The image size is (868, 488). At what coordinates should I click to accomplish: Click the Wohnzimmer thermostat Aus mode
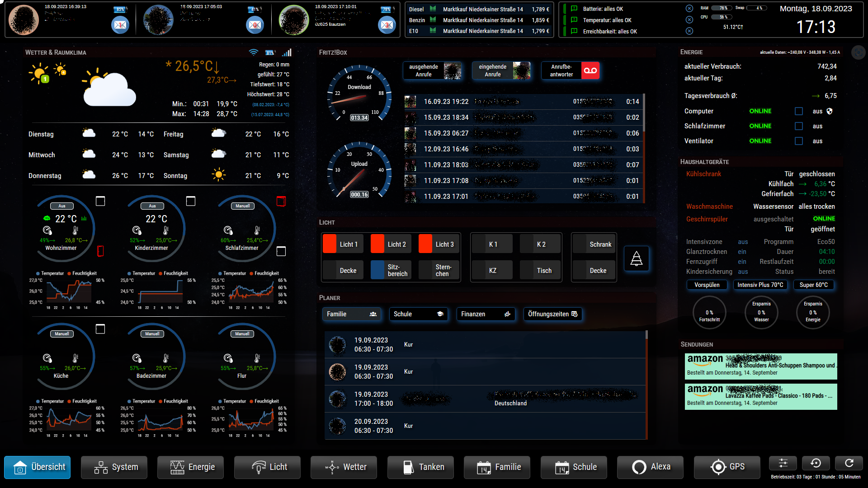pyautogui.click(x=62, y=206)
